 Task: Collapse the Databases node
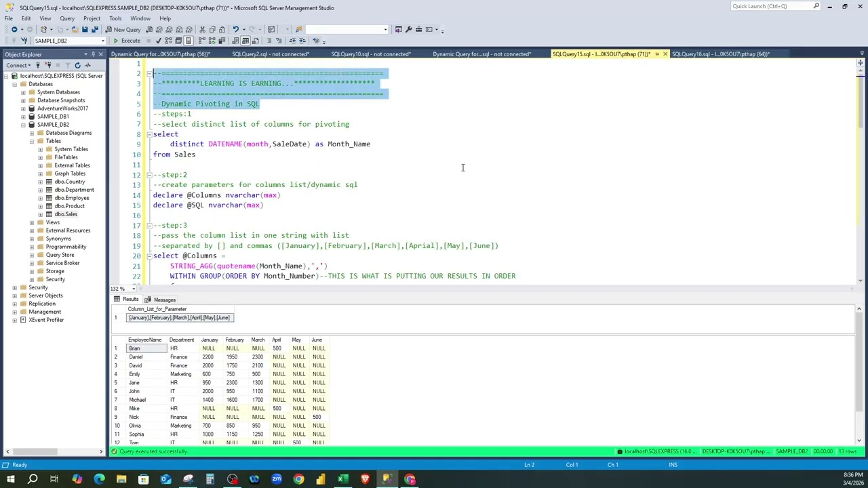14,84
